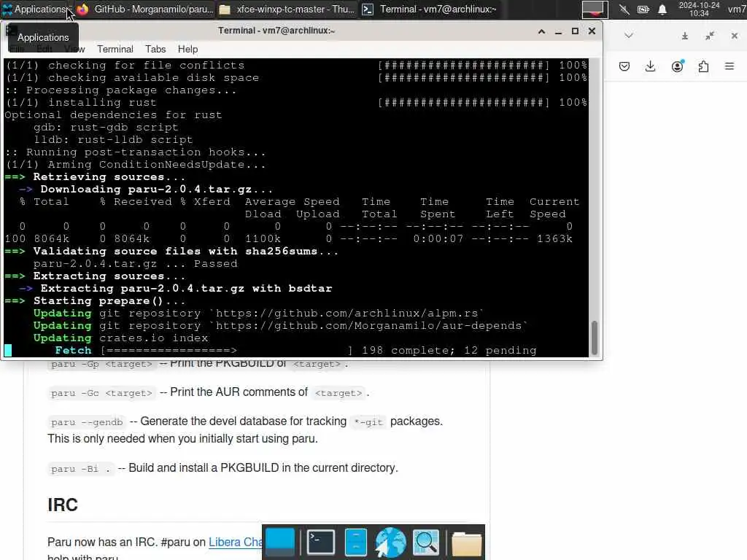Image resolution: width=747 pixels, height=560 pixels.
Task: Click 'Running post-transaction hooks...' line
Action: tap(135, 152)
